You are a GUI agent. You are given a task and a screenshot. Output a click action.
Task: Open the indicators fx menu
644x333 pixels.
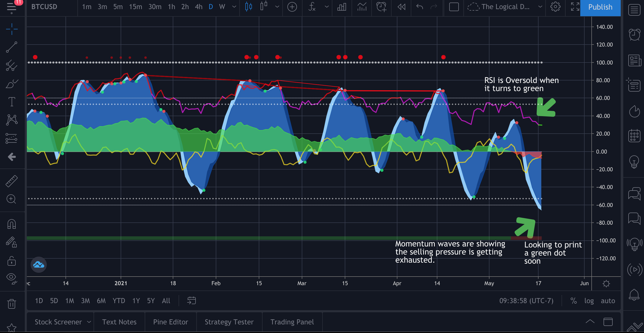coord(312,7)
